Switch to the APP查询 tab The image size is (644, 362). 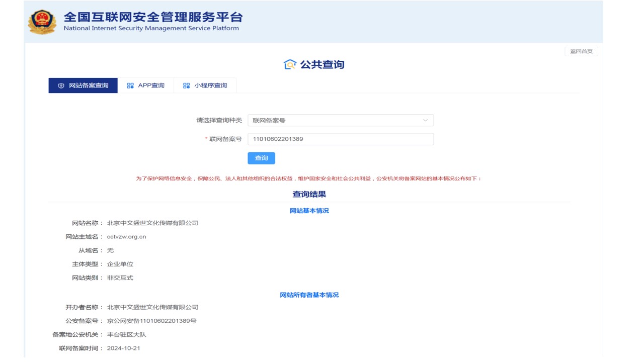tap(151, 85)
